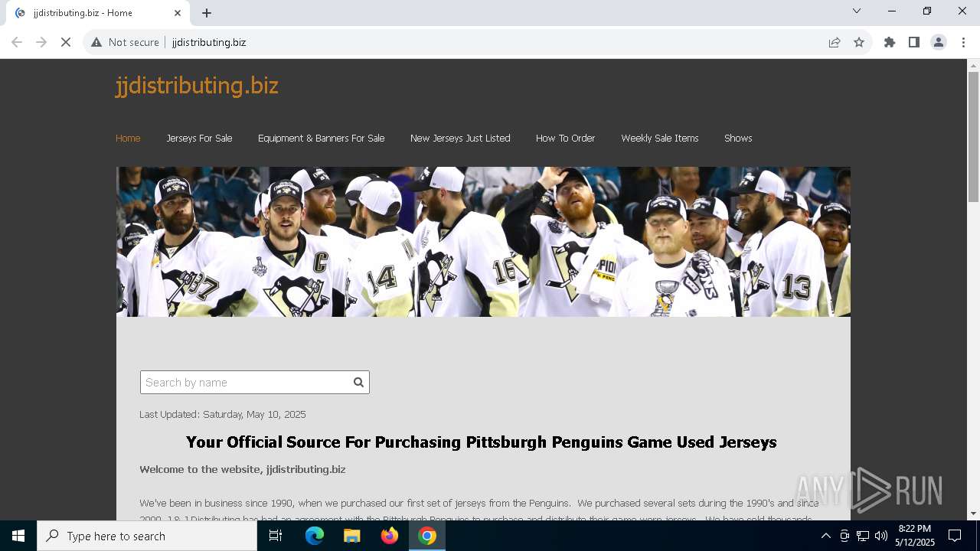This screenshot has width=980, height=551.
Task: Open New Jerseys Just Listed
Action: tap(460, 138)
